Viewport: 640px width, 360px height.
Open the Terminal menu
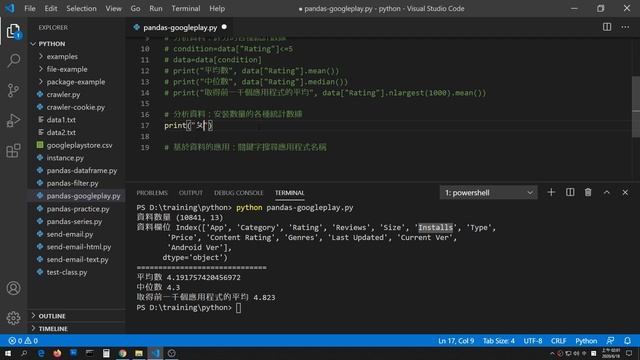[186, 8]
